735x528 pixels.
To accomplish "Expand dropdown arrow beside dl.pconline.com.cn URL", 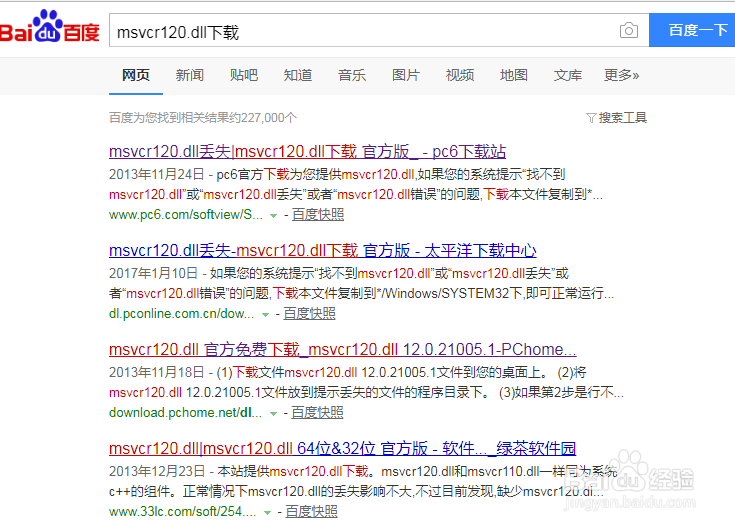I will pos(265,315).
